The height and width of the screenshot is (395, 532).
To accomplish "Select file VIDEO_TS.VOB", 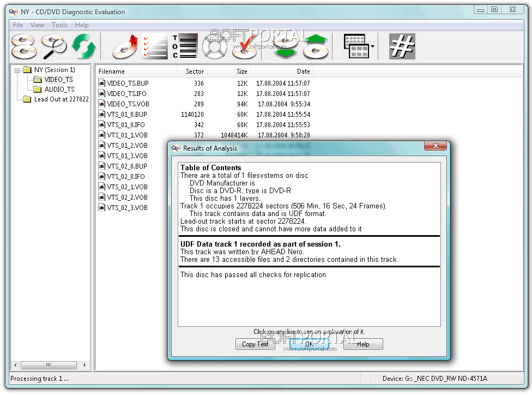I will (x=128, y=104).
